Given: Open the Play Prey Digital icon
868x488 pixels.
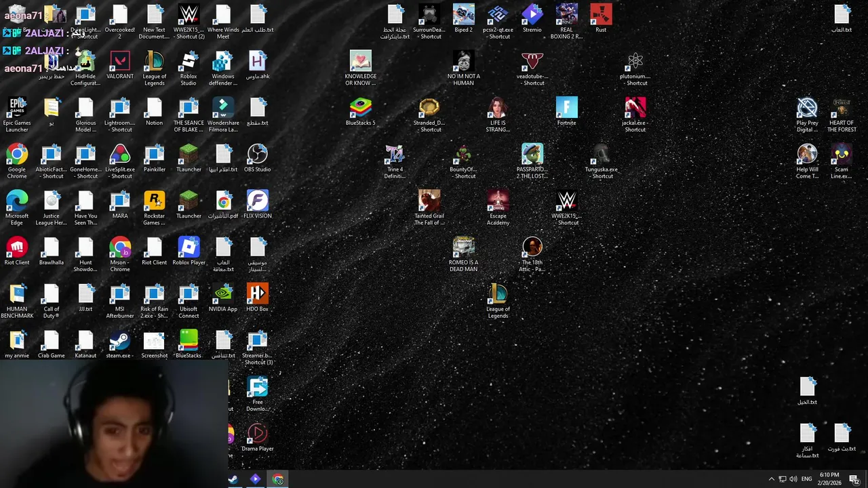Looking at the screenshot, I should [x=807, y=114].
